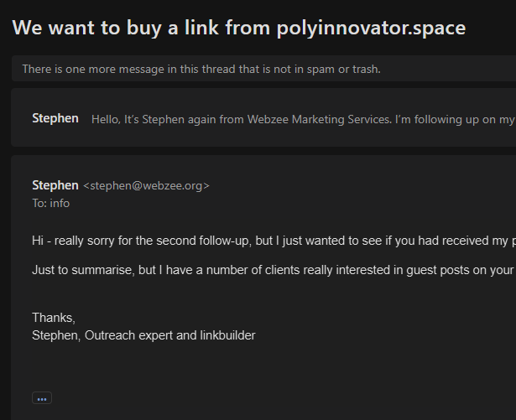Click sender name Stephen in open message

tap(55, 185)
